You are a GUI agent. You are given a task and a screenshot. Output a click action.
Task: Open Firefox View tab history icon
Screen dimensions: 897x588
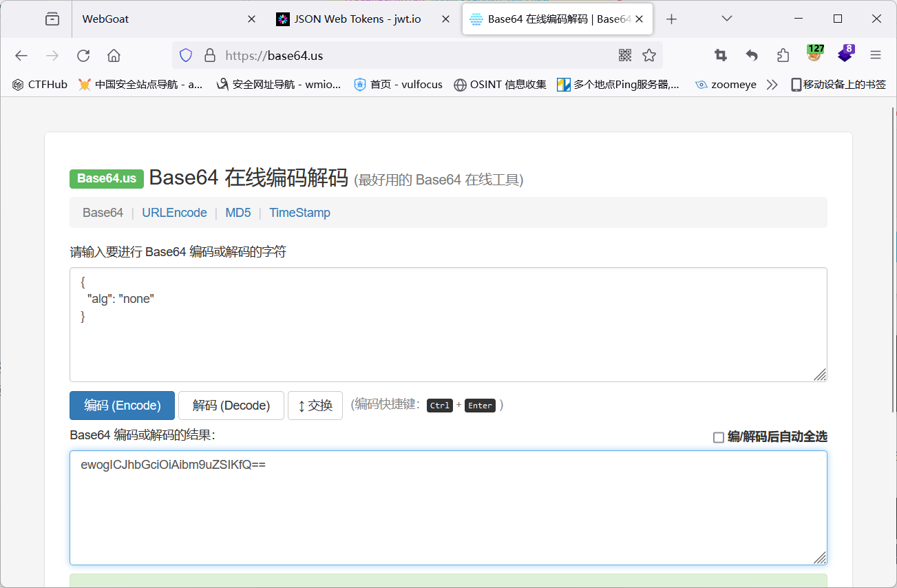52,19
